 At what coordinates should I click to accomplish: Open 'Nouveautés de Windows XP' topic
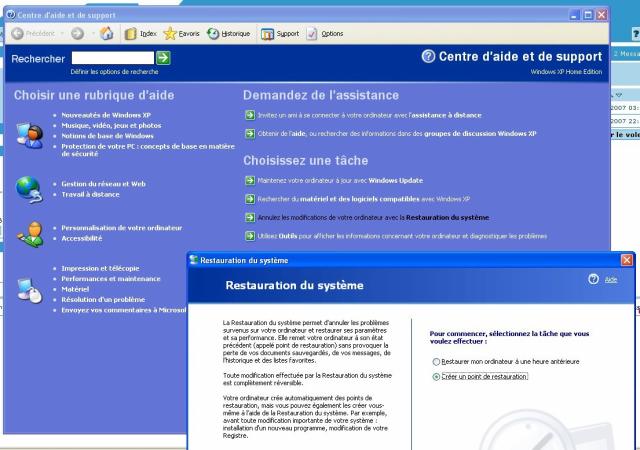pyautogui.click(x=106, y=115)
